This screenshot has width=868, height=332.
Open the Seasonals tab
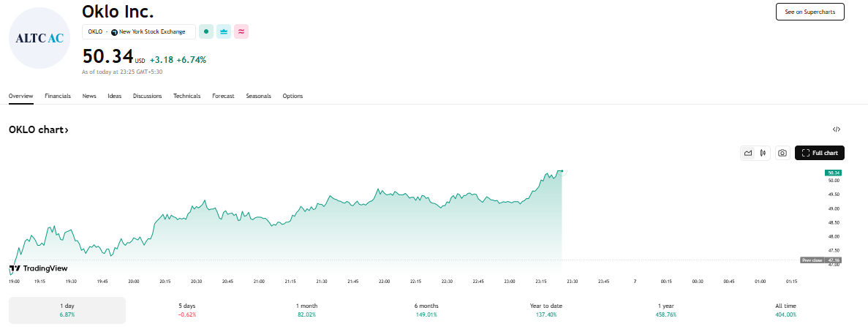pos(259,96)
